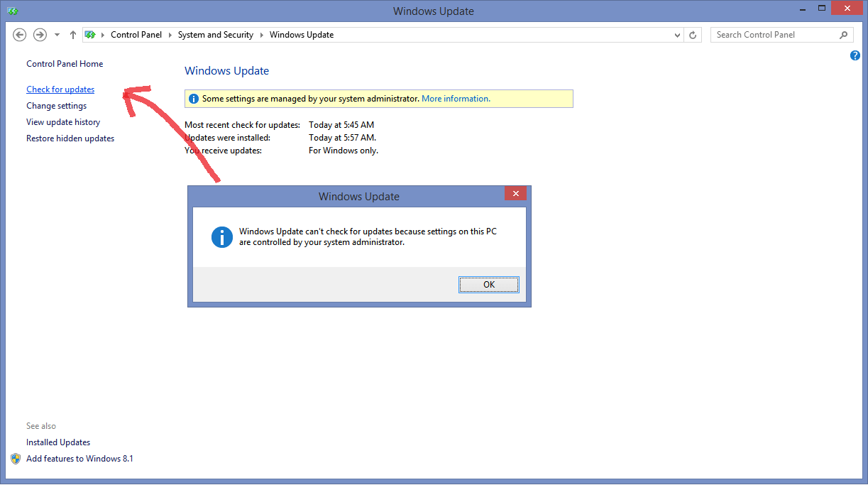This screenshot has height=485, width=868.
Task: Open the Recent locations dropdown arrow
Action: (x=57, y=35)
